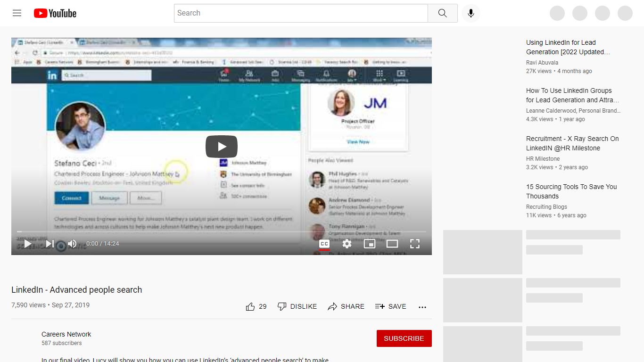Click Ravi Abuvala channel name
The height and width of the screenshot is (362, 644).
click(x=542, y=63)
